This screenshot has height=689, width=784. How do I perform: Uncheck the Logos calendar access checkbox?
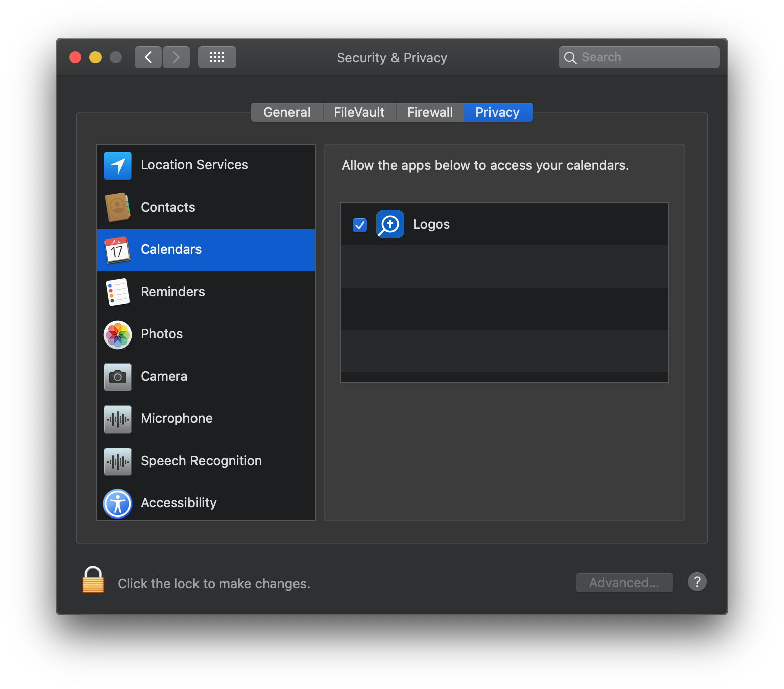coord(360,225)
